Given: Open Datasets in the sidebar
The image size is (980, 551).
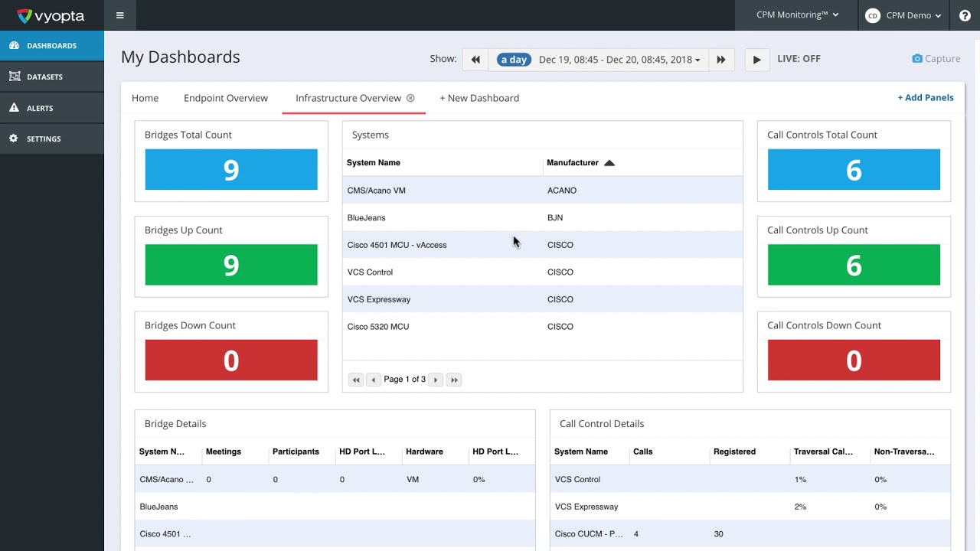Looking at the screenshot, I should tap(52, 77).
